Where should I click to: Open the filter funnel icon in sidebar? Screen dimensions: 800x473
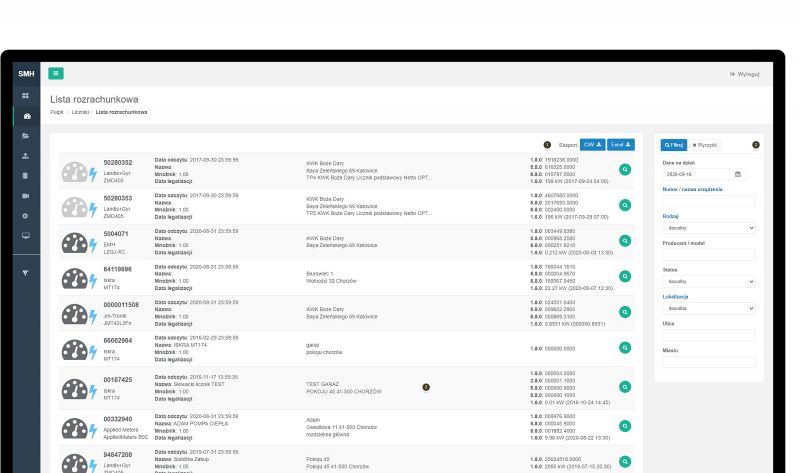(26, 273)
